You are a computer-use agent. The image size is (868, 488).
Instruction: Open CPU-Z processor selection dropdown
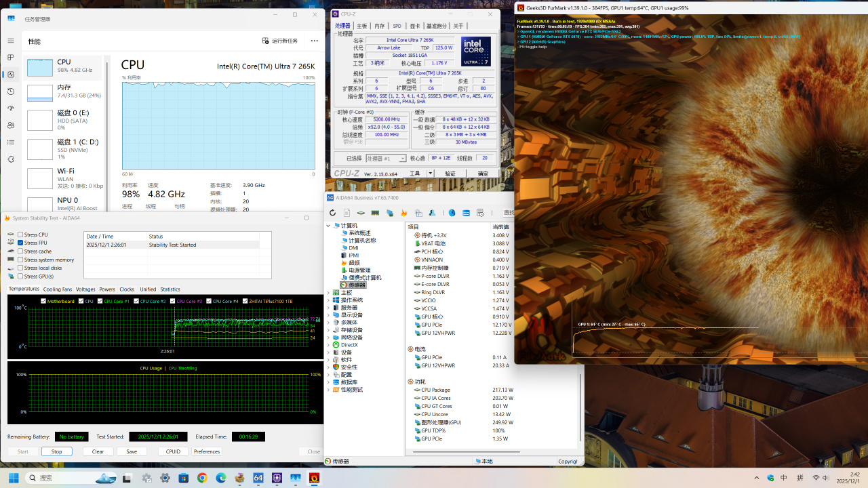click(386, 158)
